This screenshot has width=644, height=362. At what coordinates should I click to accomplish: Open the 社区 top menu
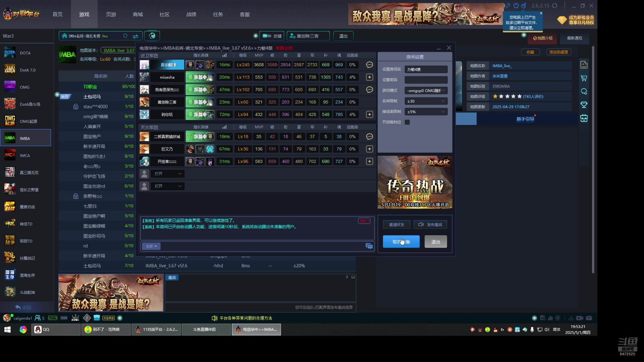tap(164, 14)
